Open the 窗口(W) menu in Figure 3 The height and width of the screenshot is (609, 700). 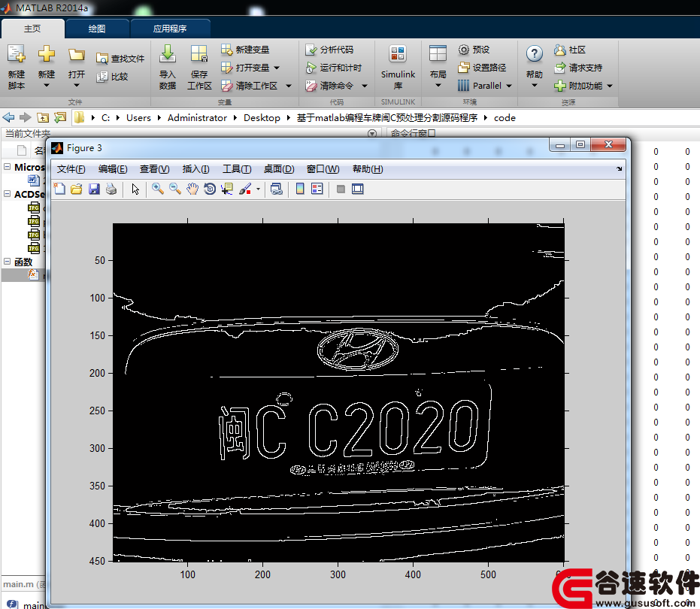coord(323,169)
